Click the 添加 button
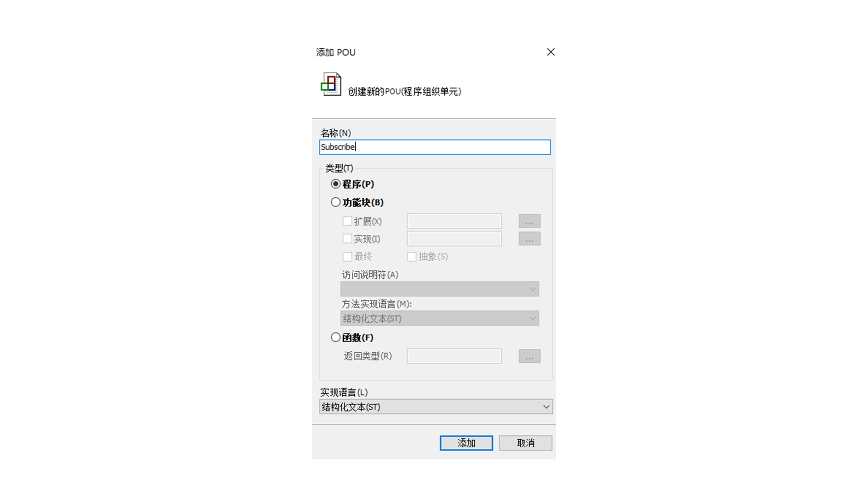The image size is (868, 488). [466, 443]
